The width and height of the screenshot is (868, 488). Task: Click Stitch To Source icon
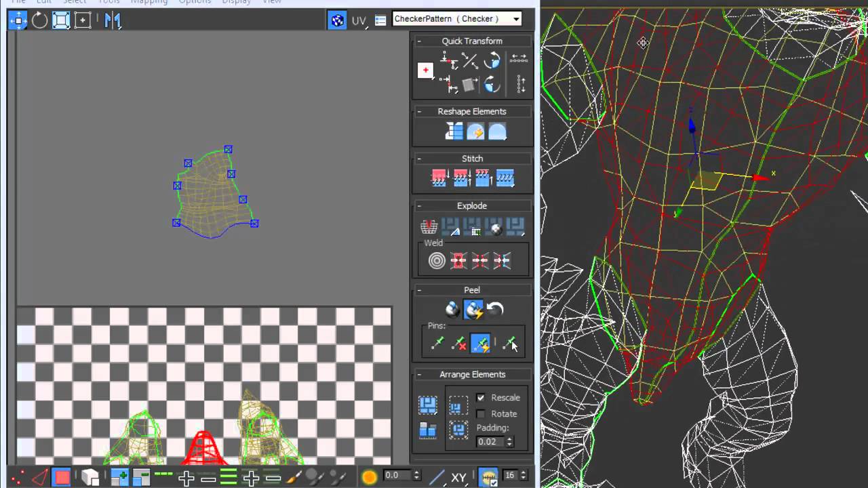483,178
